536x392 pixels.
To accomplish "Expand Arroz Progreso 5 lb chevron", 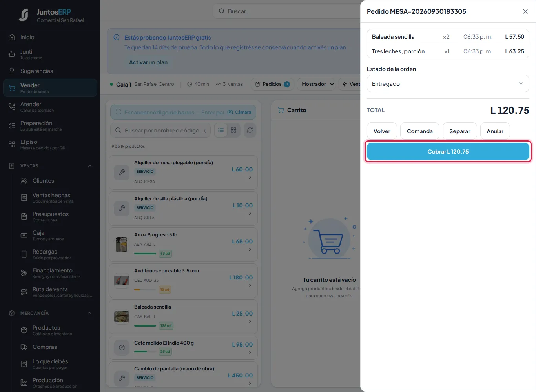I will pyautogui.click(x=250, y=249).
